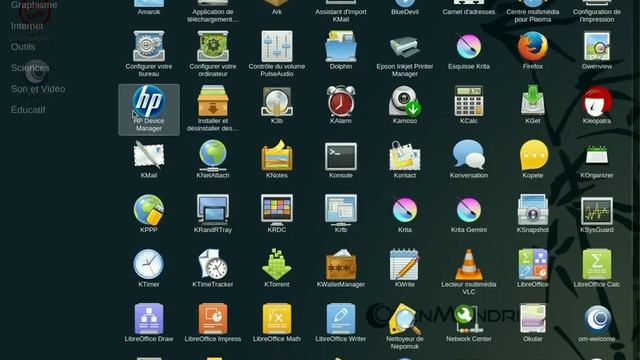Select the Éducatif category
640x360 pixels.
tap(28, 110)
